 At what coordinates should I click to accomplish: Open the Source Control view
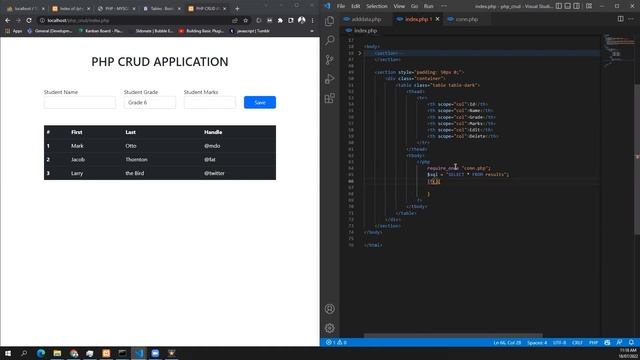[330, 60]
